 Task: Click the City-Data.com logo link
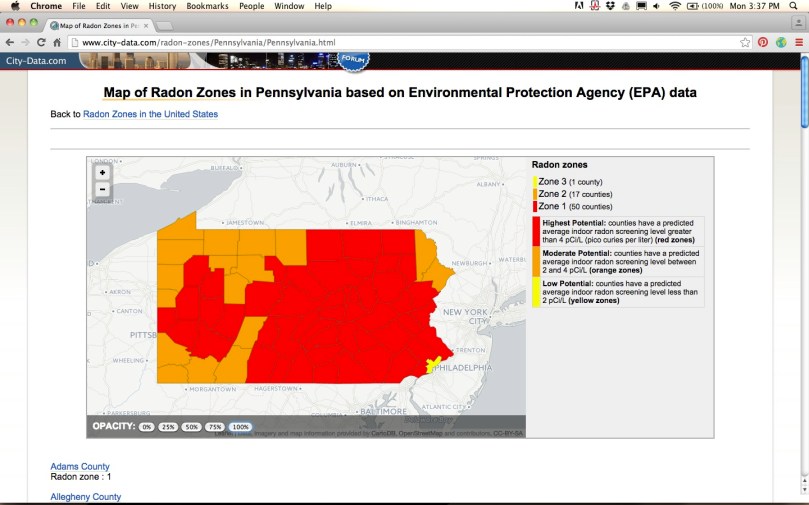click(x=36, y=61)
